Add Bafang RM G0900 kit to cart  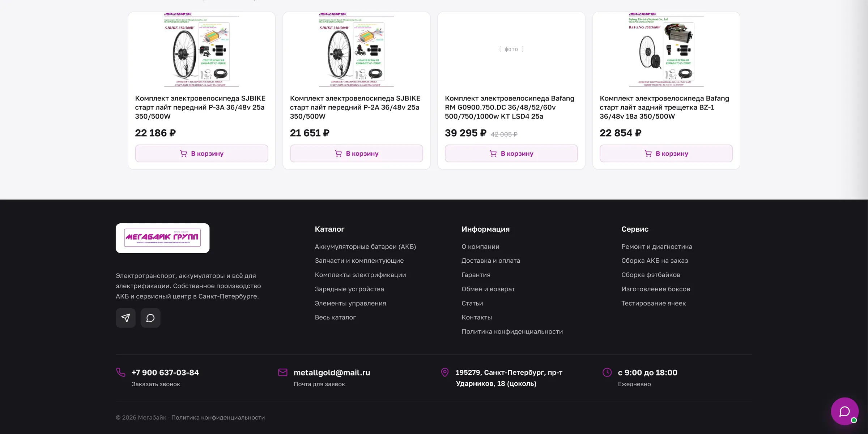pos(511,154)
